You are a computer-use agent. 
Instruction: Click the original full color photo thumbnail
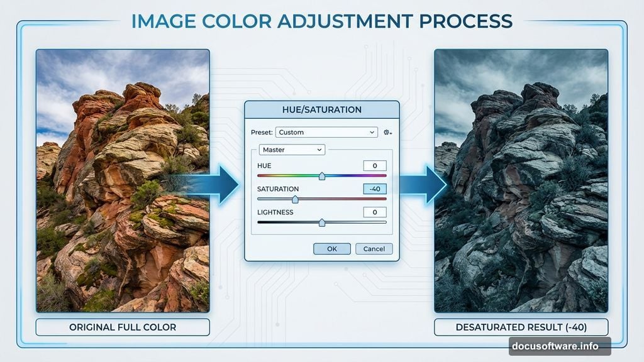pyautogui.click(x=123, y=182)
